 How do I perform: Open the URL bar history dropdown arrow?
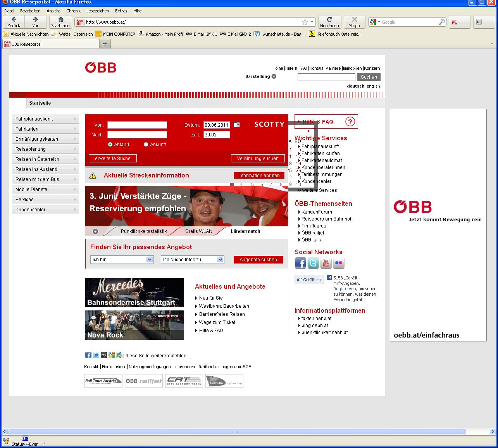312,22
